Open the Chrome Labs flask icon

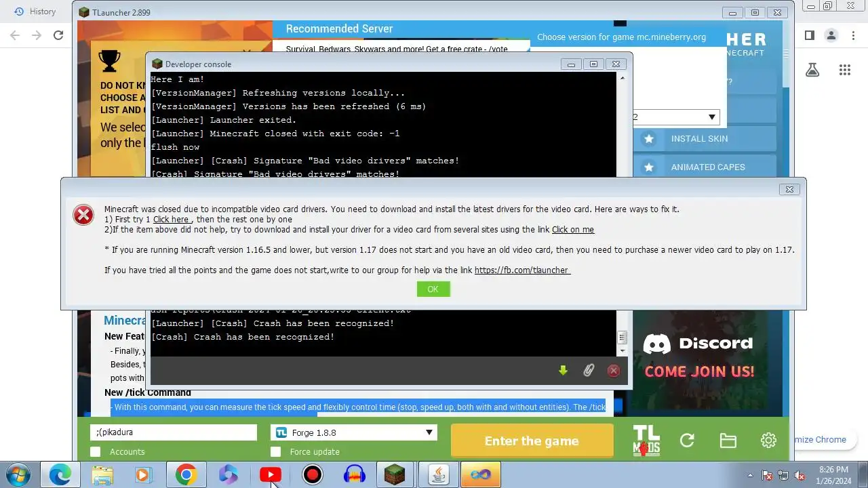click(x=812, y=70)
